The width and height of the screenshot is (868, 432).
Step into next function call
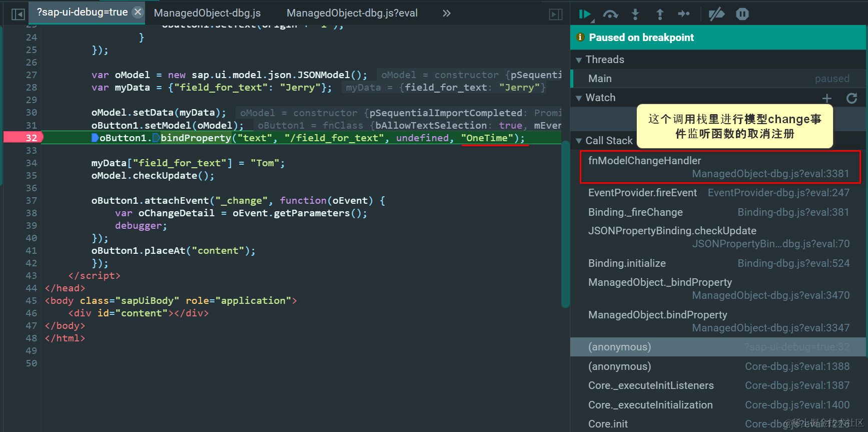635,14
